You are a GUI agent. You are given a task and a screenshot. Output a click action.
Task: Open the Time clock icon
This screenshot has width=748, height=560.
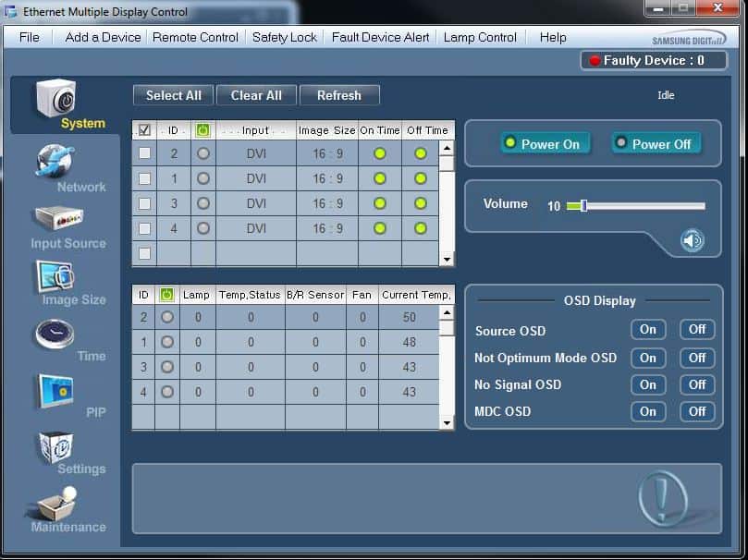[54, 334]
